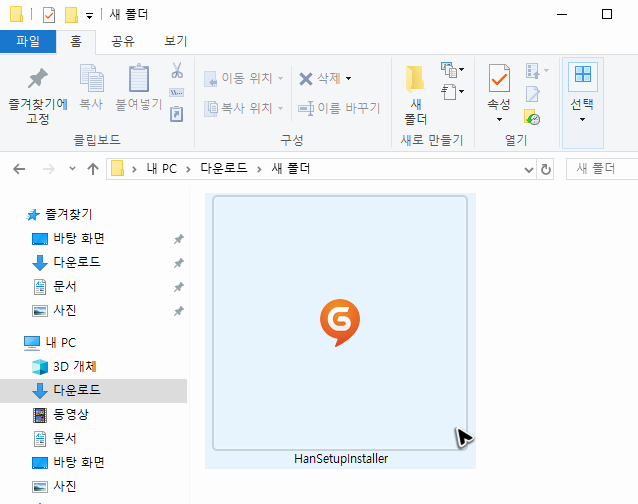Click New folder icon in title bar
638x504 pixels.
click(71, 15)
